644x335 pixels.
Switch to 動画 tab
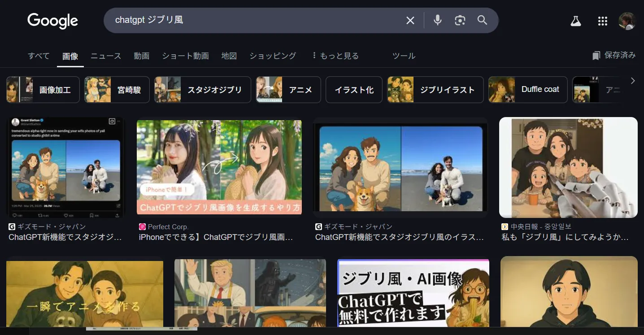click(x=141, y=56)
